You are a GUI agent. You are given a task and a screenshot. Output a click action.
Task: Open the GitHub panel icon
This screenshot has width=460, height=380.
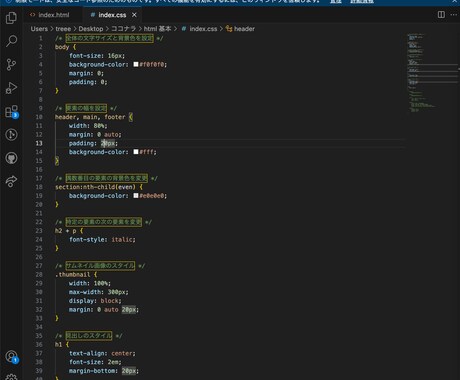point(11,158)
